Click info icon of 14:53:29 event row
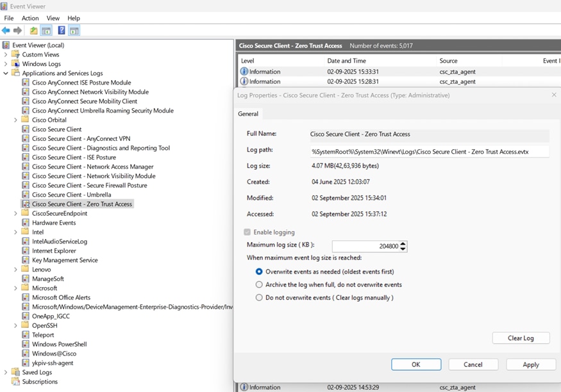561x392 pixels. tap(244, 387)
